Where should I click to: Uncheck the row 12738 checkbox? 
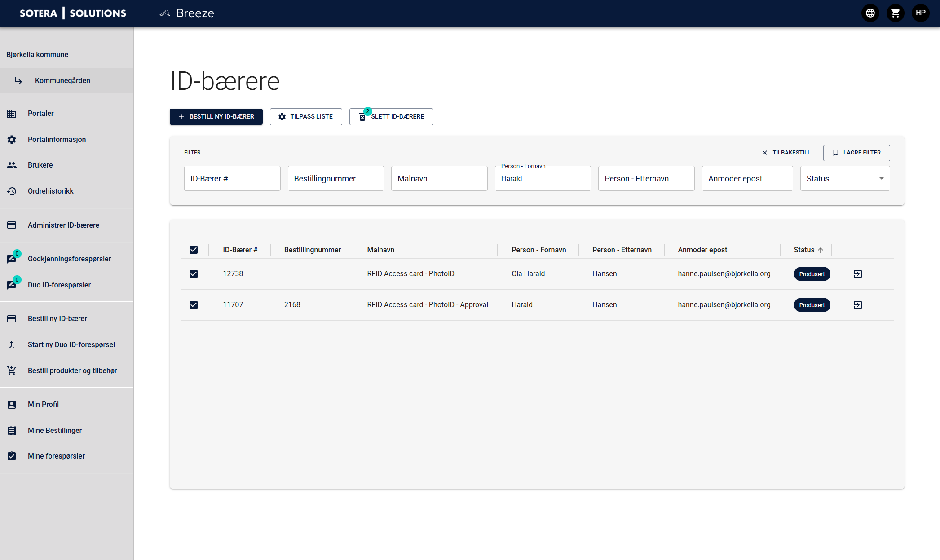click(194, 274)
